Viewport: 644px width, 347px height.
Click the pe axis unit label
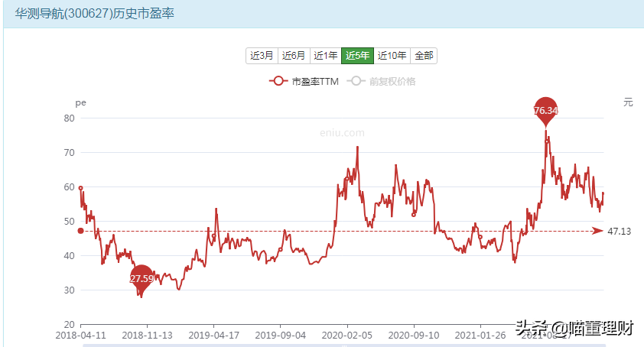coord(80,102)
